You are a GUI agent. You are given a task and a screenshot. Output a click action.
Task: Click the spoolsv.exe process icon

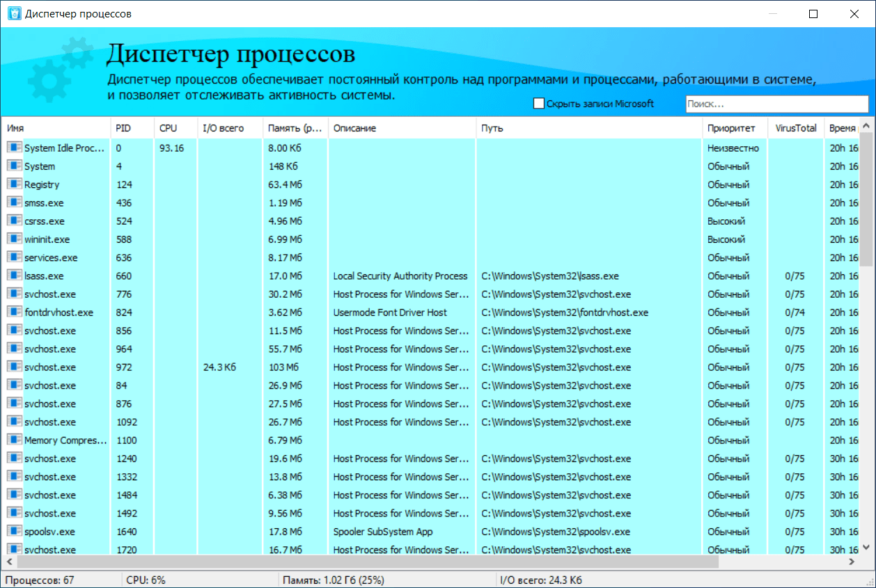tap(15, 531)
